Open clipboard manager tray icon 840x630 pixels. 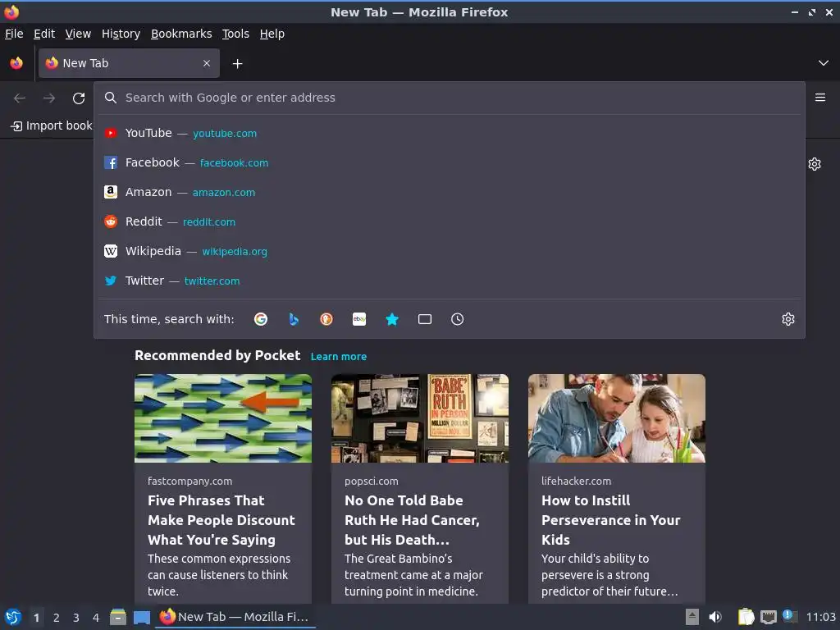(746, 617)
